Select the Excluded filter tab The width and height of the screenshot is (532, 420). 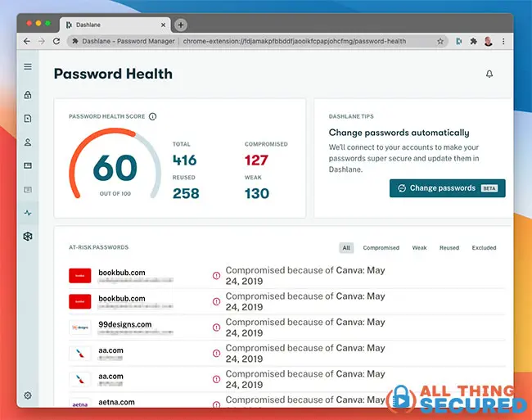(x=484, y=247)
